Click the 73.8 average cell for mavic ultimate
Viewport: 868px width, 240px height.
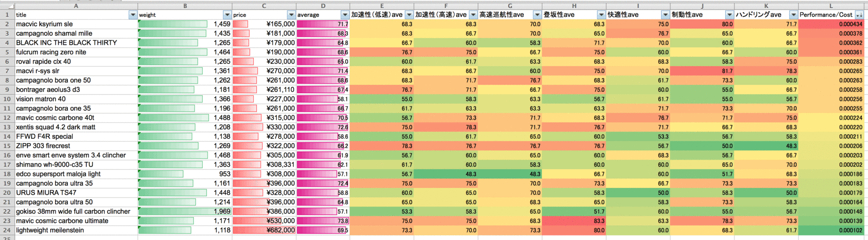[323, 221]
